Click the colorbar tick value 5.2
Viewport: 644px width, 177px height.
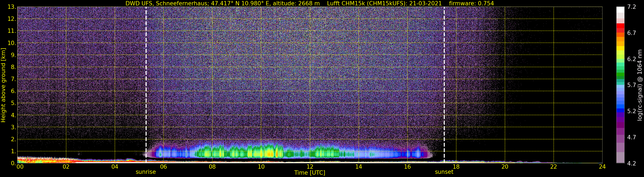632,111
